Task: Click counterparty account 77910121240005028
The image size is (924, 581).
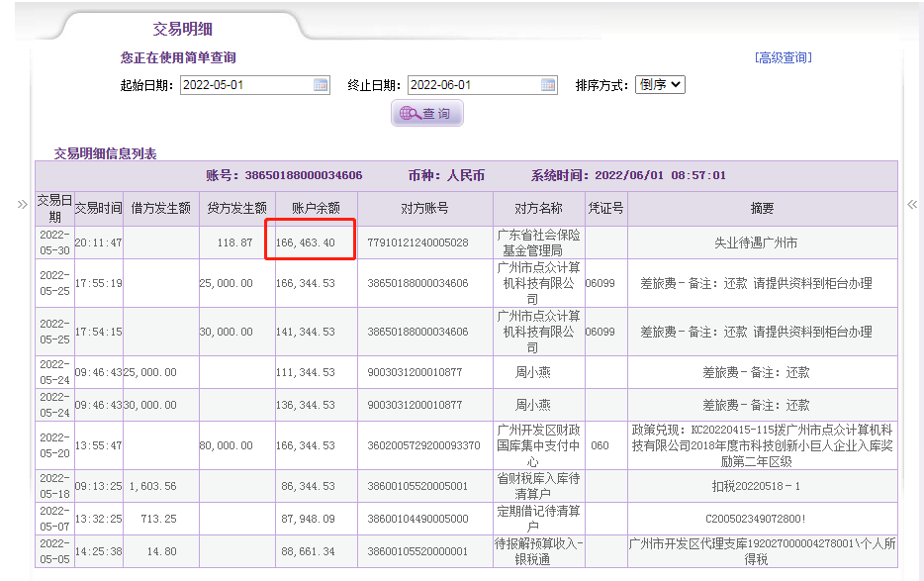Action: point(424,242)
